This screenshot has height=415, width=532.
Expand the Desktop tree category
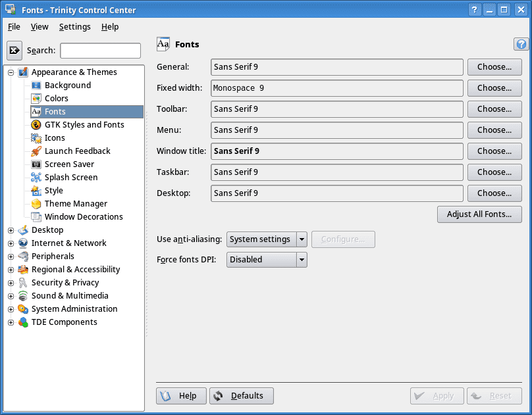(x=10, y=230)
